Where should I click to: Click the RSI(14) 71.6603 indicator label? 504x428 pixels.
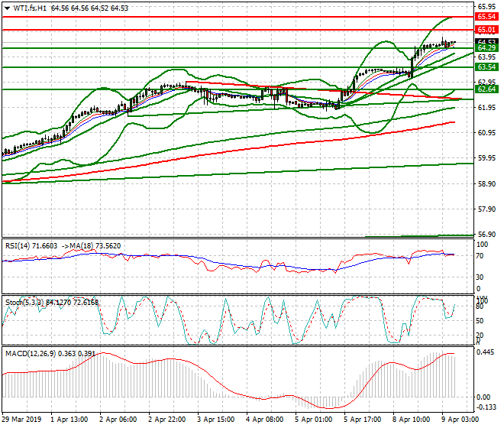pyautogui.click(x=31, y=246)
